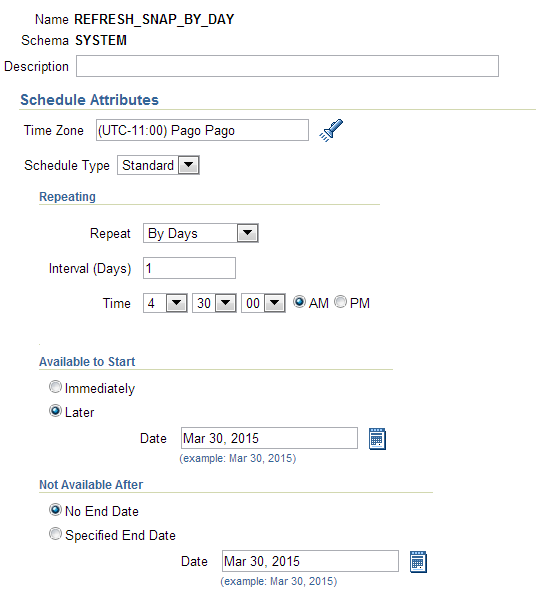
Task: Click the Available to Start heading
Action: [x=87, y=361]
